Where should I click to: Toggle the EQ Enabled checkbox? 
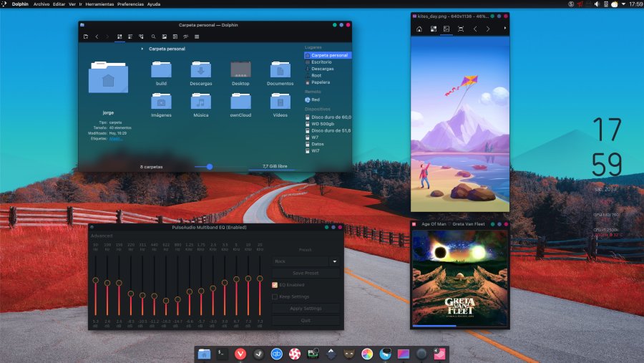(x=275, y=285)
